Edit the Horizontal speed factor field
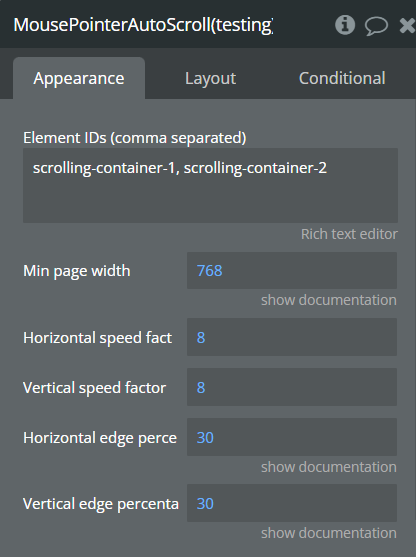Image resolution: width=416 pixels, height=557 pixels. (x=292, y=337)
